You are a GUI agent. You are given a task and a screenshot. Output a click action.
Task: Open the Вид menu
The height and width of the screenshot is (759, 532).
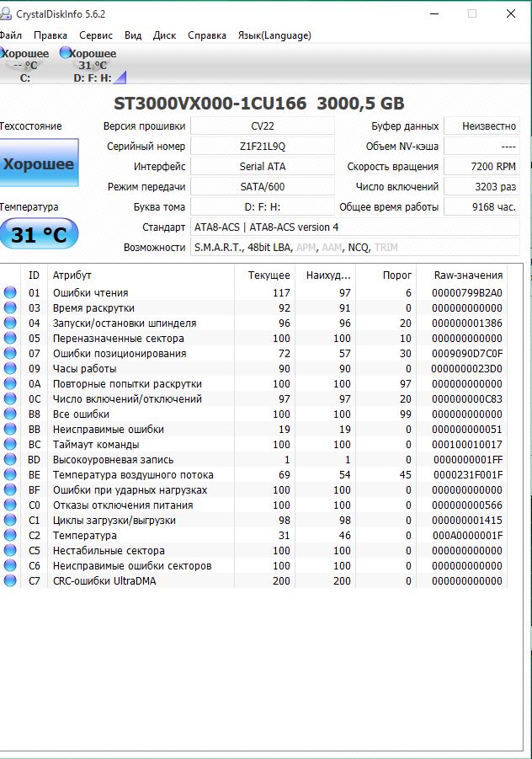[133, 35]
